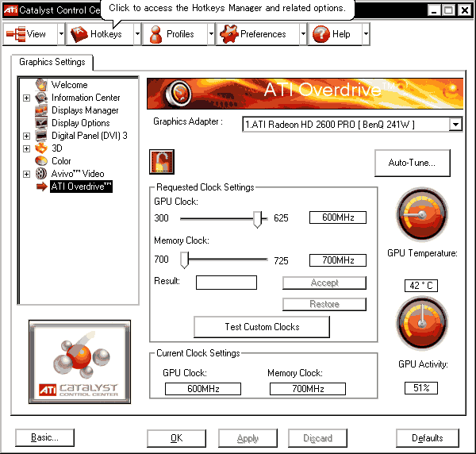Click the requested GPU Clock 600MHz field

(338, 217)
